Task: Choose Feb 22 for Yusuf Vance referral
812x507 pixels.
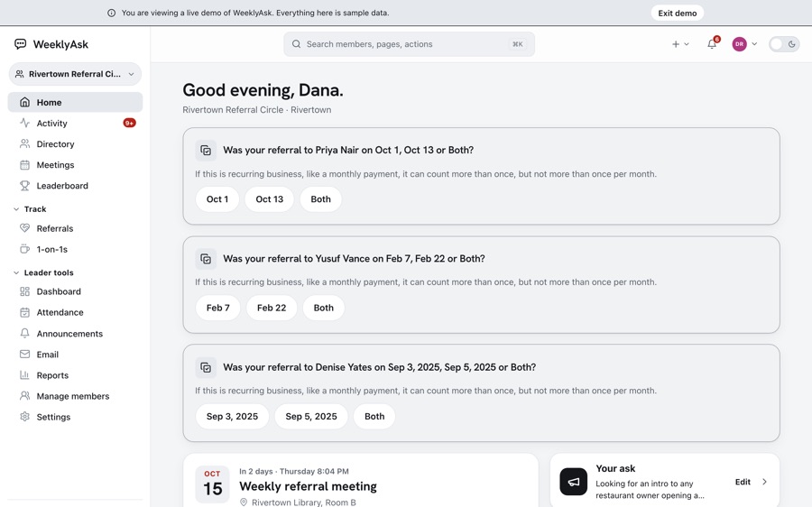Action: point(272,308)
